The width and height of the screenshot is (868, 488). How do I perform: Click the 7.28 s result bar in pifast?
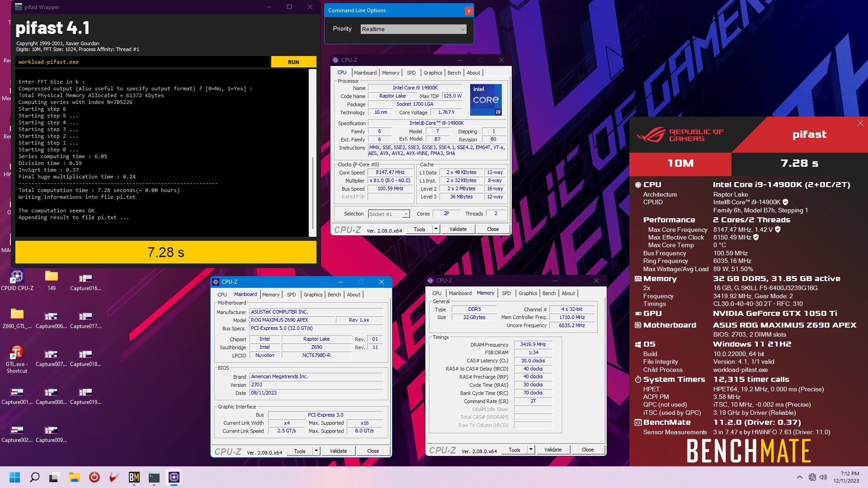click(166, 252)
